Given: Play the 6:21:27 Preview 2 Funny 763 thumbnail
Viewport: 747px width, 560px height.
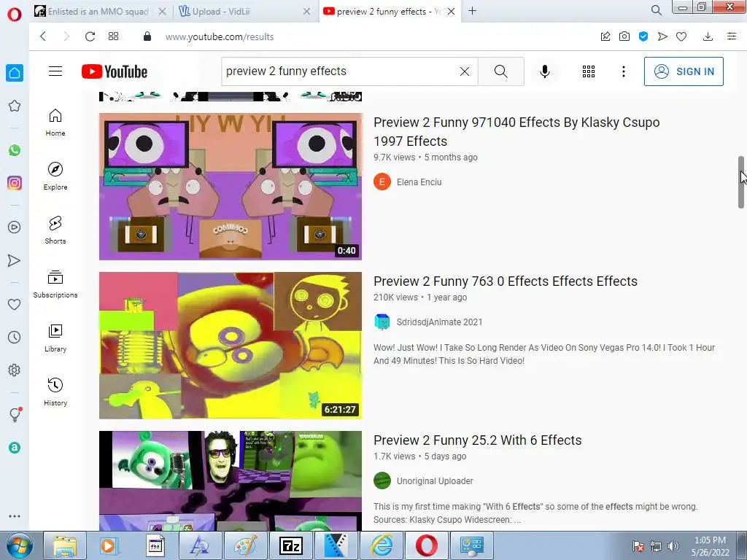Looking at the screenshot, I should (x=230, y=345).
